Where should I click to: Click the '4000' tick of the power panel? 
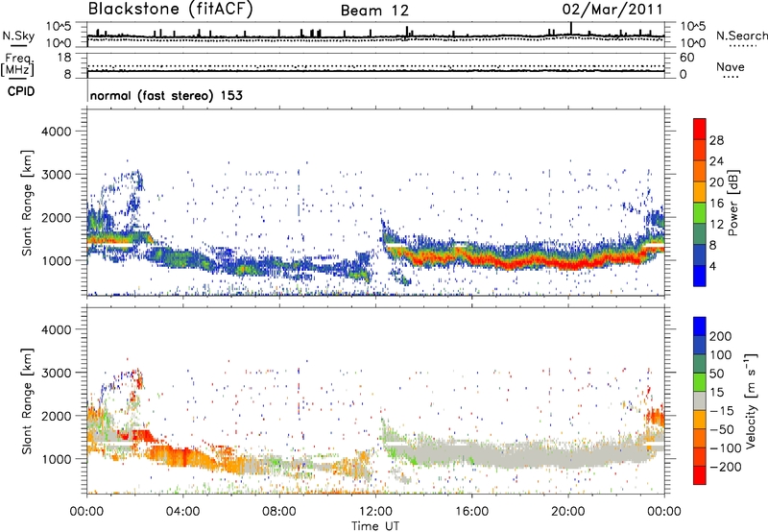56,132
